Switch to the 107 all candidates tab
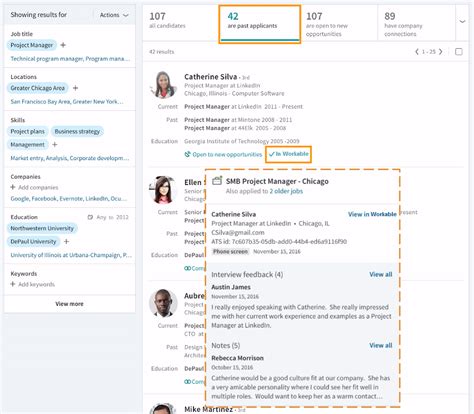 click(x=181, y=23)
